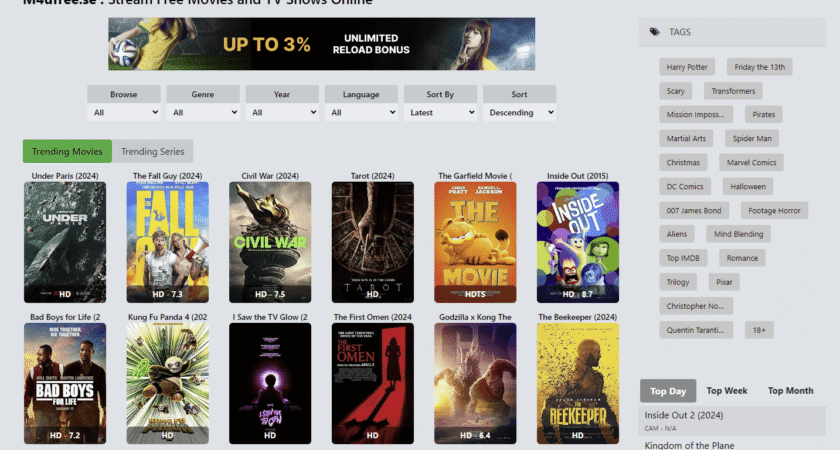
Task: Click the Harry Potter tag
Action: (687, 67)
